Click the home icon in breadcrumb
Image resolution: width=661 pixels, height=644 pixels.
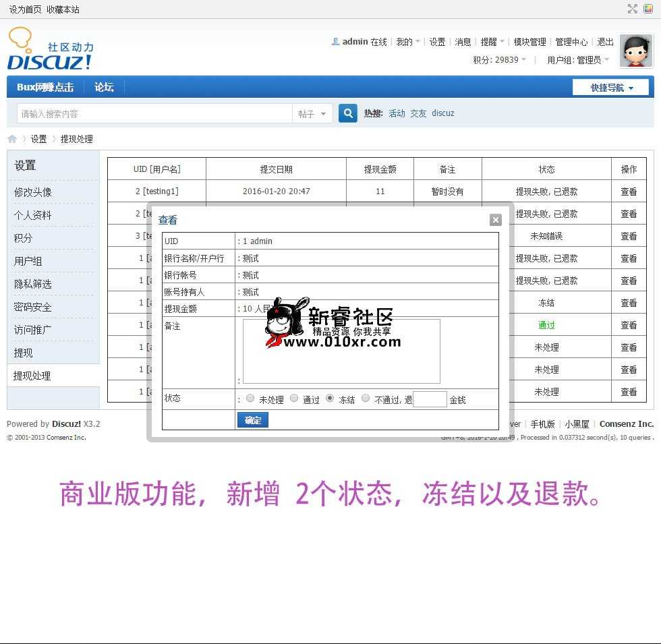[x=12, y=139]
